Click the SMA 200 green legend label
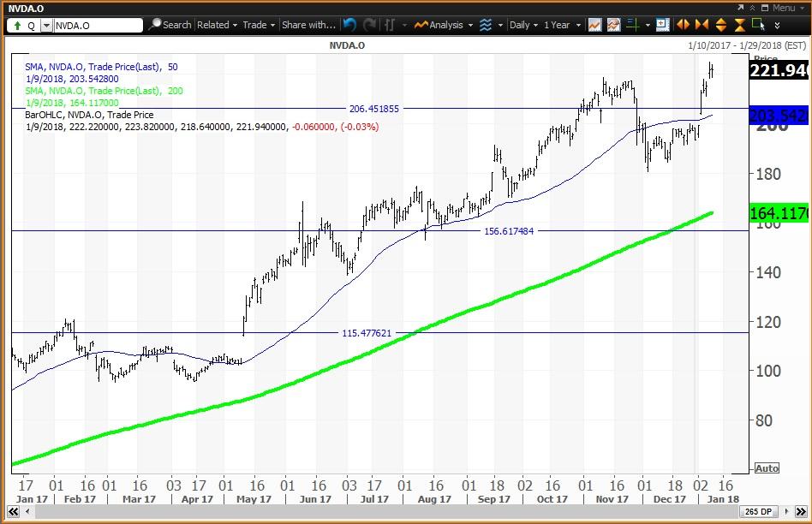The image size is (812, 524). 104,91
